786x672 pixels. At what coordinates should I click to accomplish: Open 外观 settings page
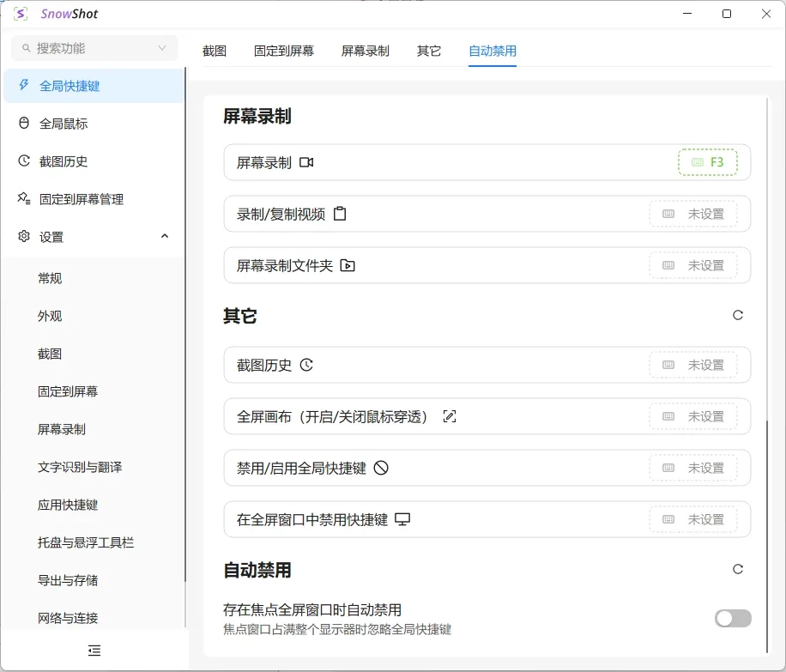[x=94, y=316]
